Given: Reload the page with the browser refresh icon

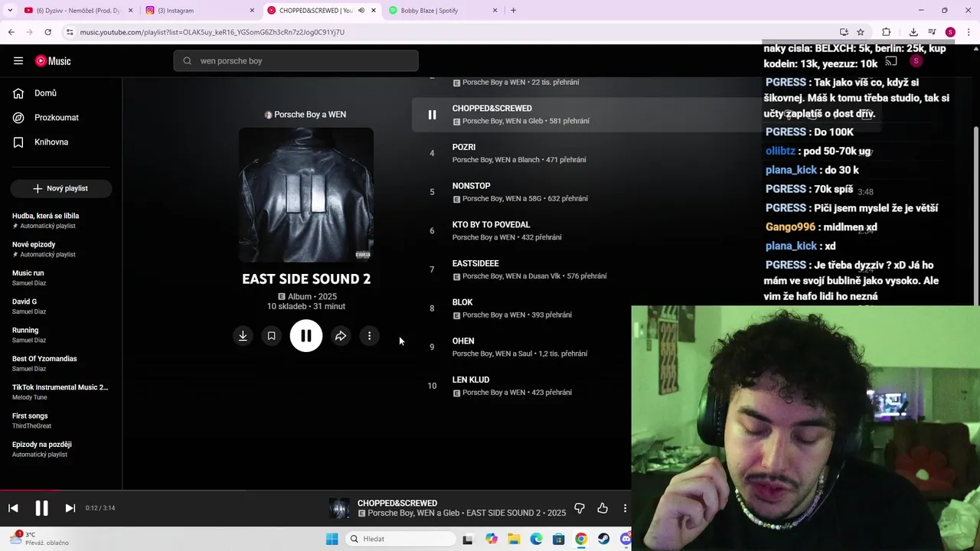Looking at the screenshot, I should coord(47,32).
